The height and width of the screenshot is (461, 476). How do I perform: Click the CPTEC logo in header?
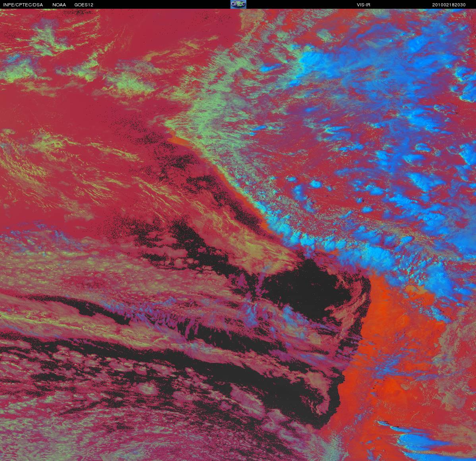(238, 4)
